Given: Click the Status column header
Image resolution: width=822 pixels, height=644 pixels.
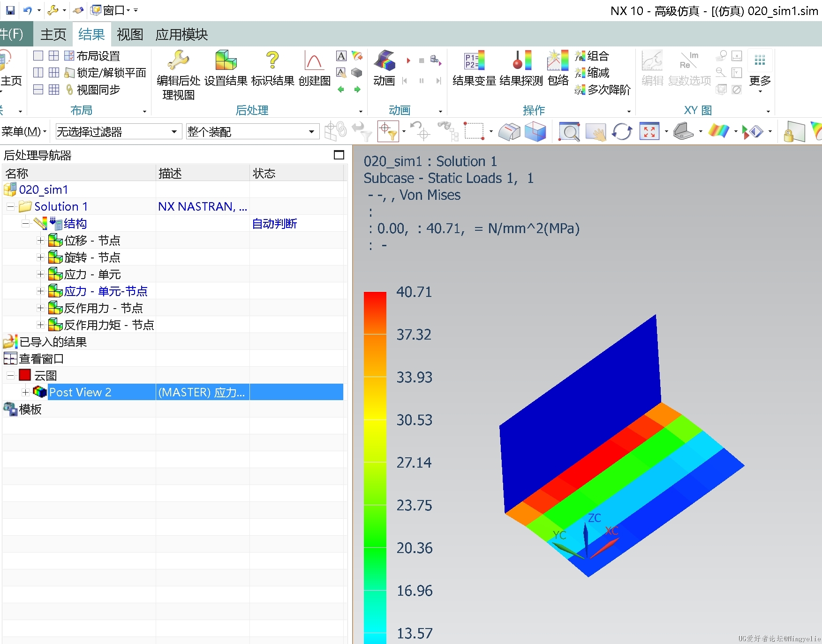Looking at the screenshot, I should click(297, 174).
